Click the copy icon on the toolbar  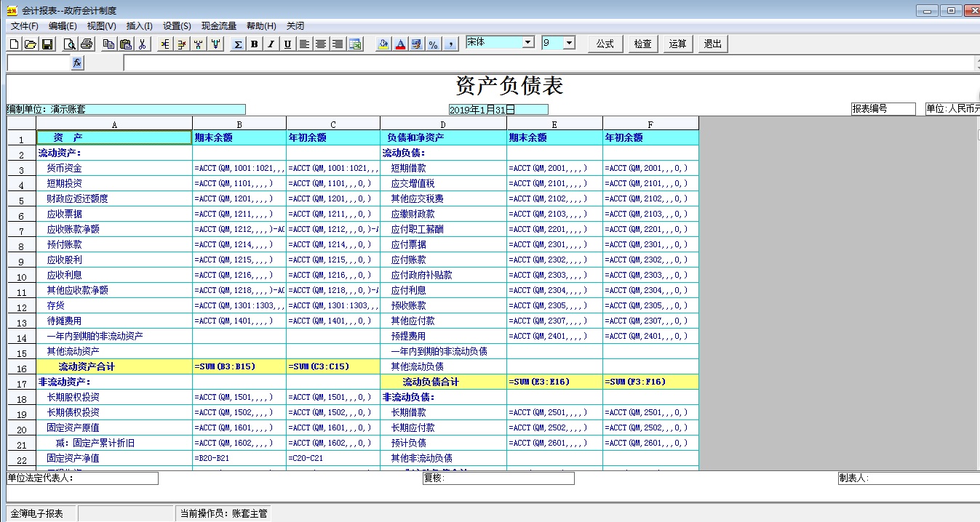[109, 44]
